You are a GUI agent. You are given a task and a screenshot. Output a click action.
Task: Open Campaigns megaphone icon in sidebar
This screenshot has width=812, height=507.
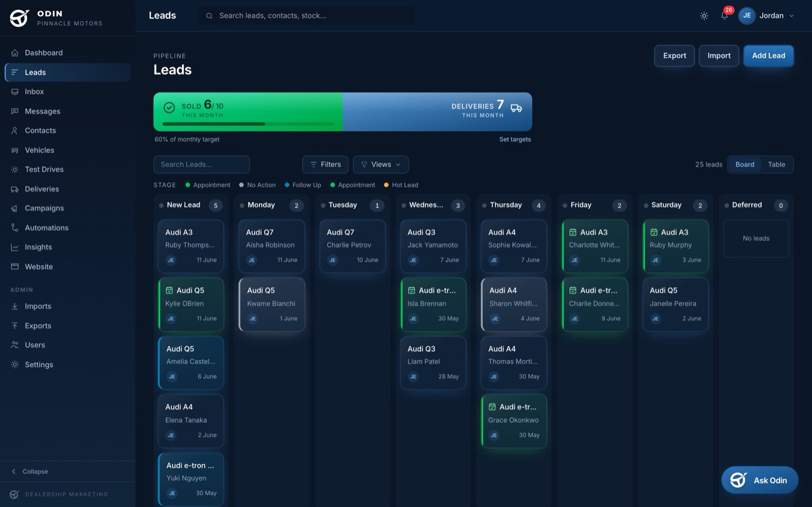15,208
